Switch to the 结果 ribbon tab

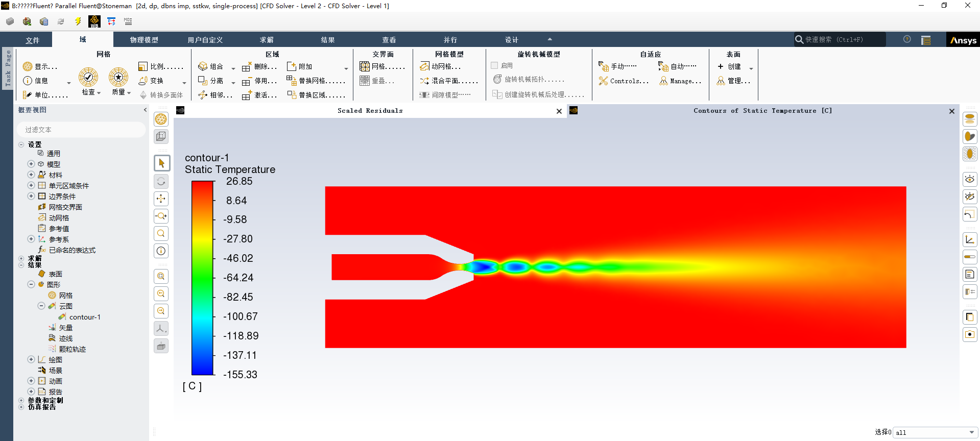point(328,40)
